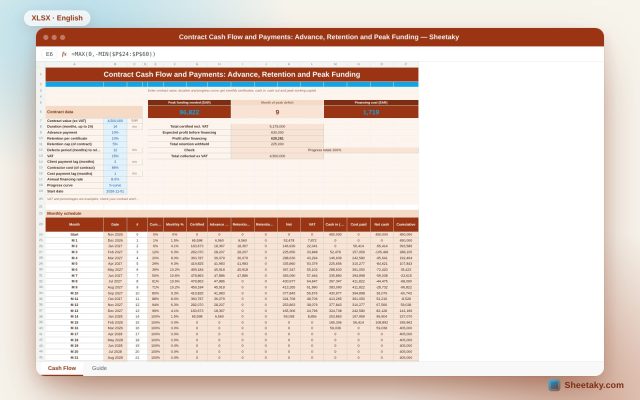
Task: Select the Total collected ex VAT label
Action: coord(189,156)
